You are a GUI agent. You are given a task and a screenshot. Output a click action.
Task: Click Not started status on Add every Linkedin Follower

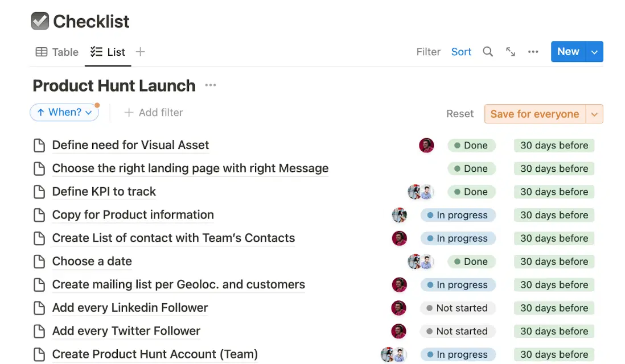point(458,308)
